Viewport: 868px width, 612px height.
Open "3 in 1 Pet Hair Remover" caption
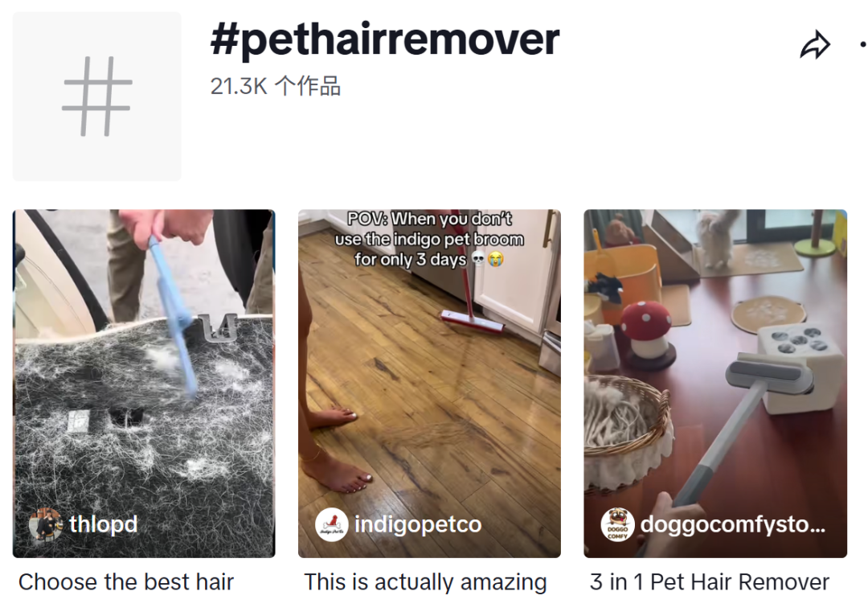click(710, 582)
